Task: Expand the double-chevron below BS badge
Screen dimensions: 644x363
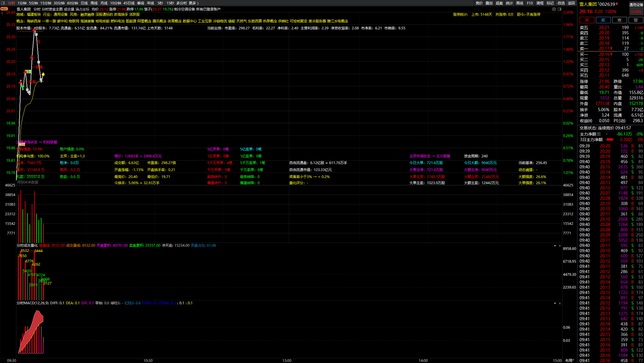Action: pyautogui.click(x=2, y=14)
